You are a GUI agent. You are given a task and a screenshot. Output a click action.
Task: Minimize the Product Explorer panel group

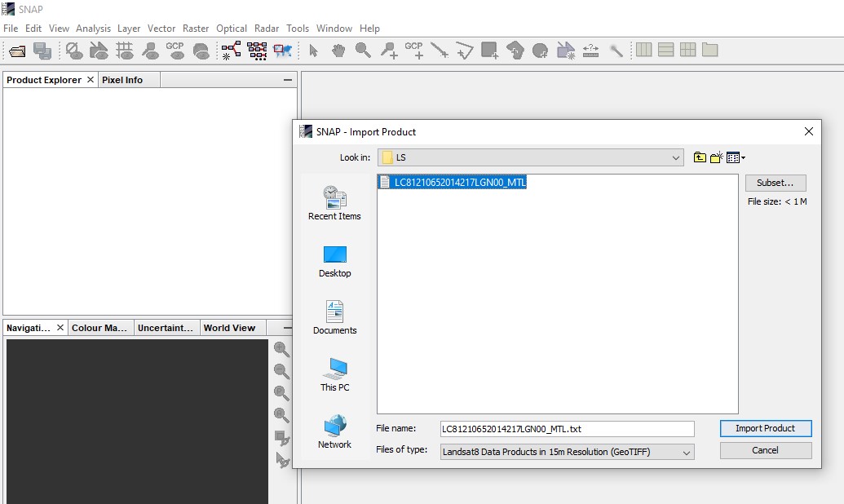point(288,80)
